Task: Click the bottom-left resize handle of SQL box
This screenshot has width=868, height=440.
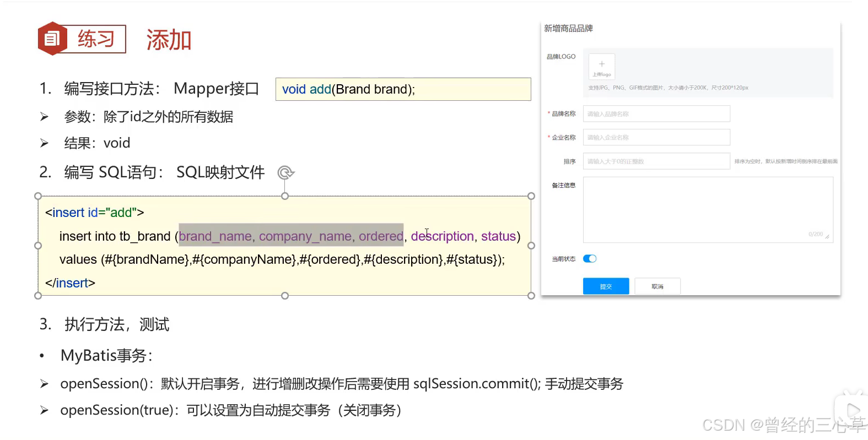Action: click(x=38, y=296)
